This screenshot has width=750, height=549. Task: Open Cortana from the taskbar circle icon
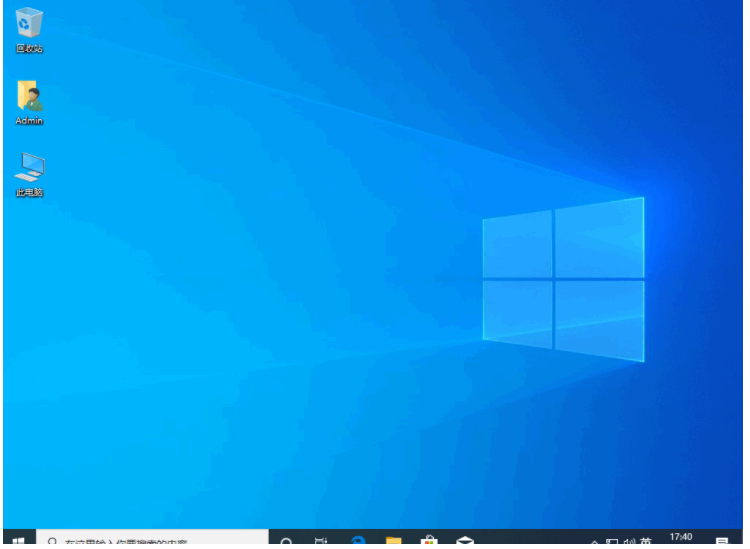coord(286,542)
